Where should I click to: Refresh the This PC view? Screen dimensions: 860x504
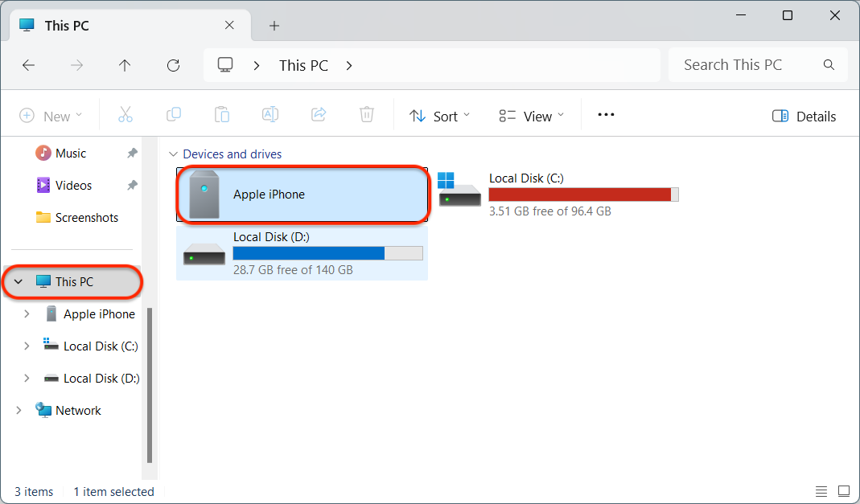pos(173,66)
